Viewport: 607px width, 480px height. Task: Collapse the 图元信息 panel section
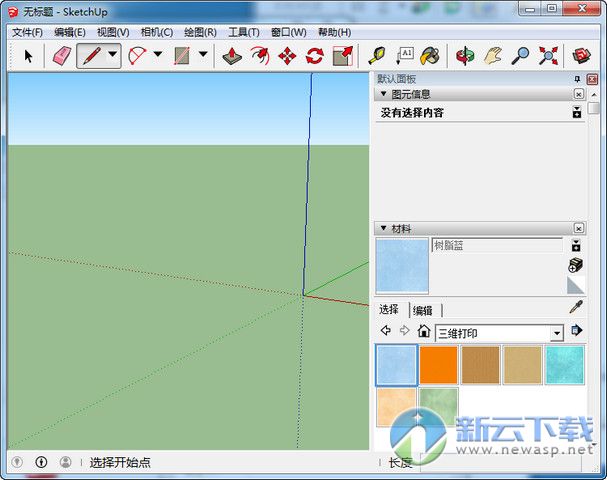click(384, 94)
